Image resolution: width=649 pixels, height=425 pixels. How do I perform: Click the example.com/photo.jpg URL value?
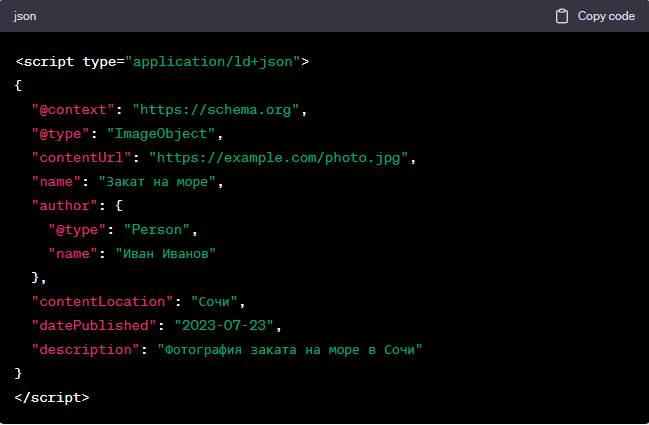tap(279, 158)
